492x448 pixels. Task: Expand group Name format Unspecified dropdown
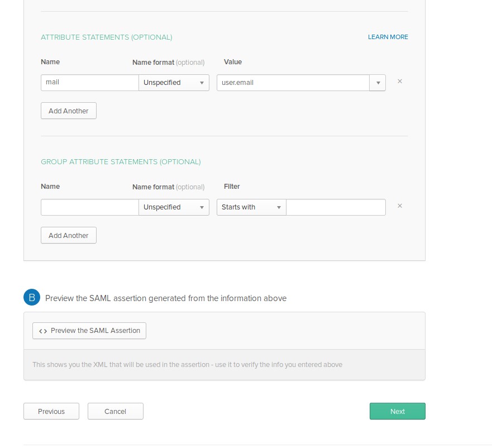point(174,207)
